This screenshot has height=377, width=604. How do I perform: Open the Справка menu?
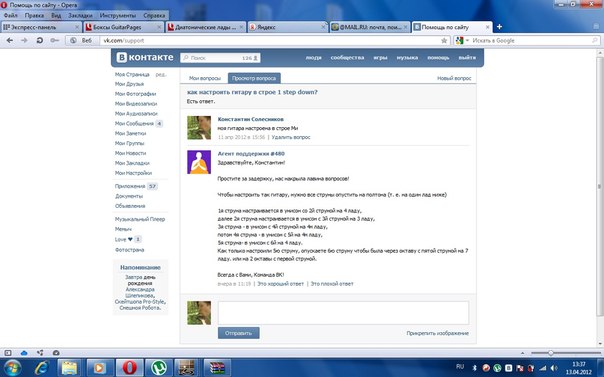tap(154, 15)
